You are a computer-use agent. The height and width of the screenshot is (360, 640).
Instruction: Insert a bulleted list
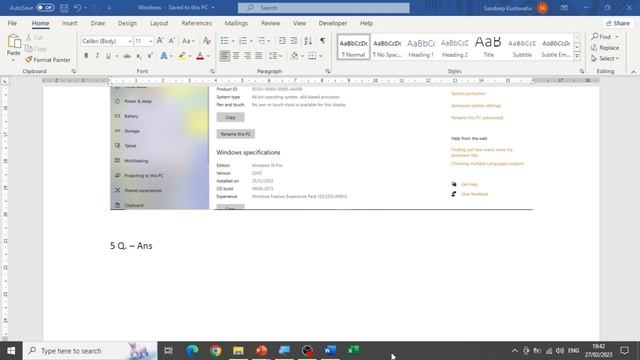[224, 41]
